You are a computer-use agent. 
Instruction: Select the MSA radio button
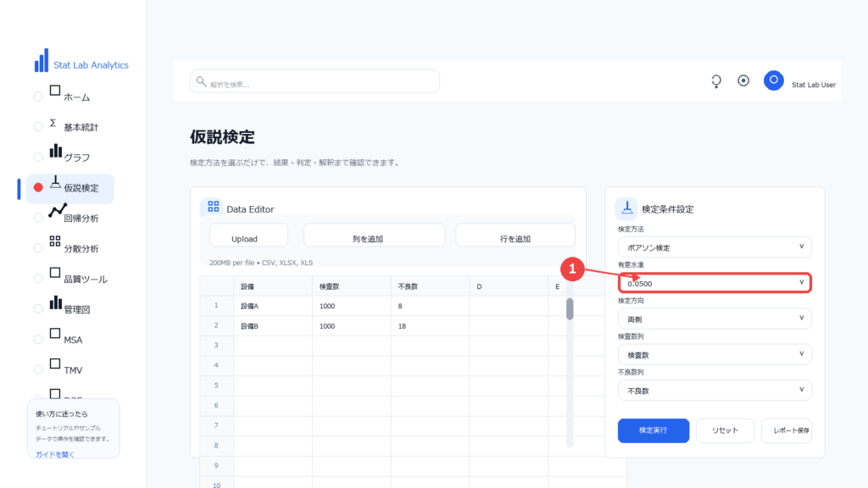[38, 339]
